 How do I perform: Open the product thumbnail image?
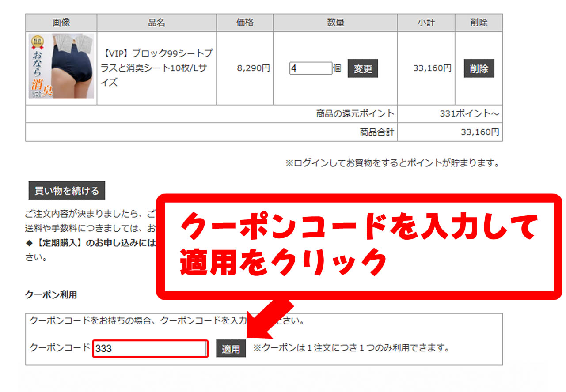coord(61,66)
